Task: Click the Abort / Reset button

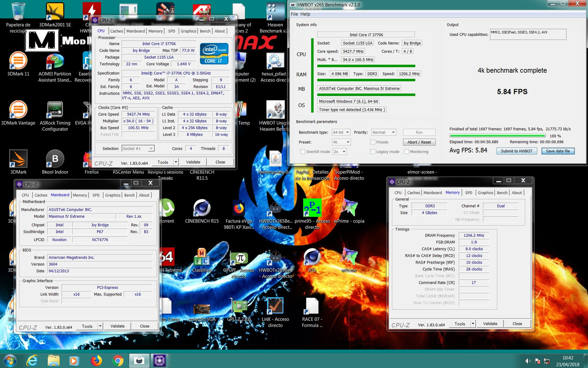Action: pos(419,142)
